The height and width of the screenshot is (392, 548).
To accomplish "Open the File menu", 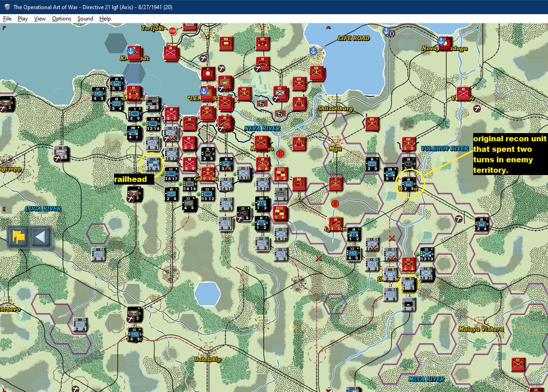I will pos(7,19).
